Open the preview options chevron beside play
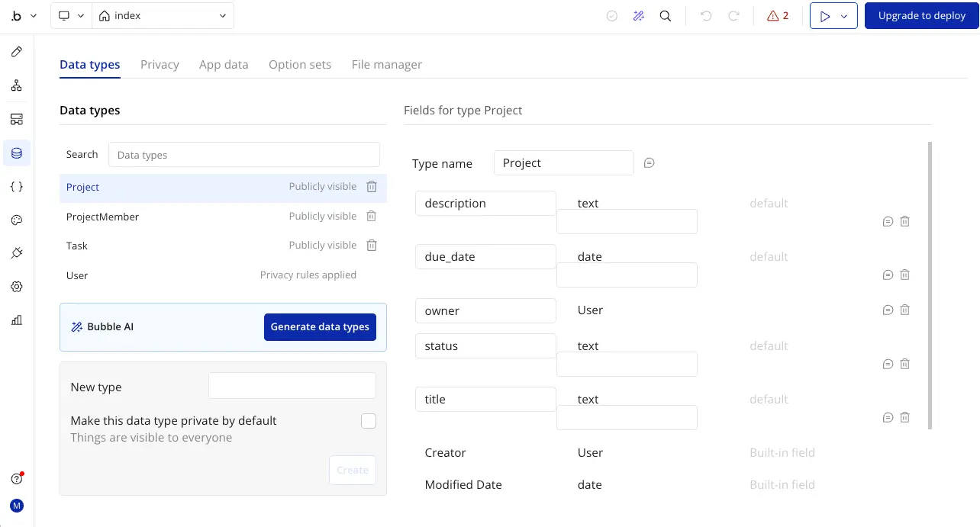 click(843, 15)
